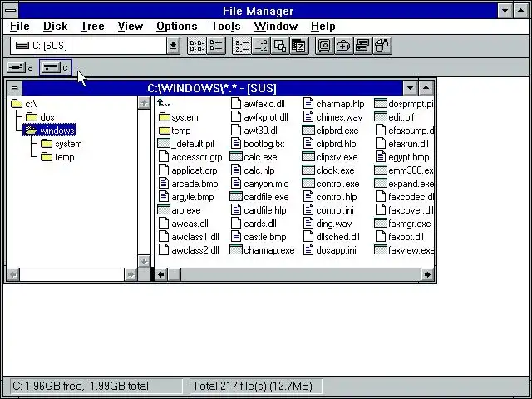532x399 pixels.
Task: Open the DoubleSpace disk info tool icon
Action: click(362, 46)
